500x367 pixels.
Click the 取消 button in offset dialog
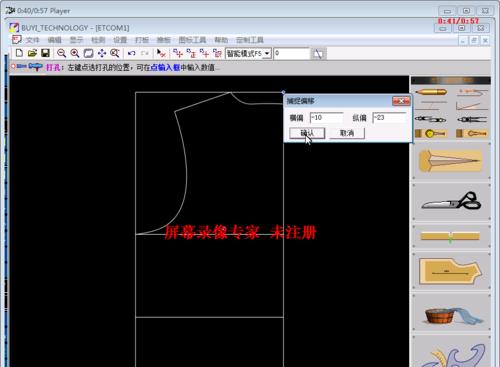(347, 133)
